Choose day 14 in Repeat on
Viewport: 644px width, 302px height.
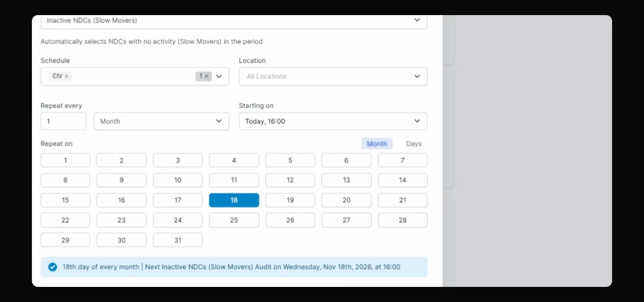click(403, 180)
